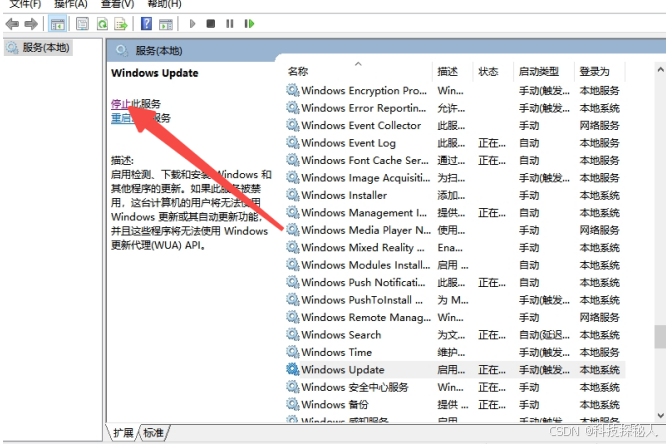
Task: Click the 服务(本地) header search icon
Action: tap(122, 51)
